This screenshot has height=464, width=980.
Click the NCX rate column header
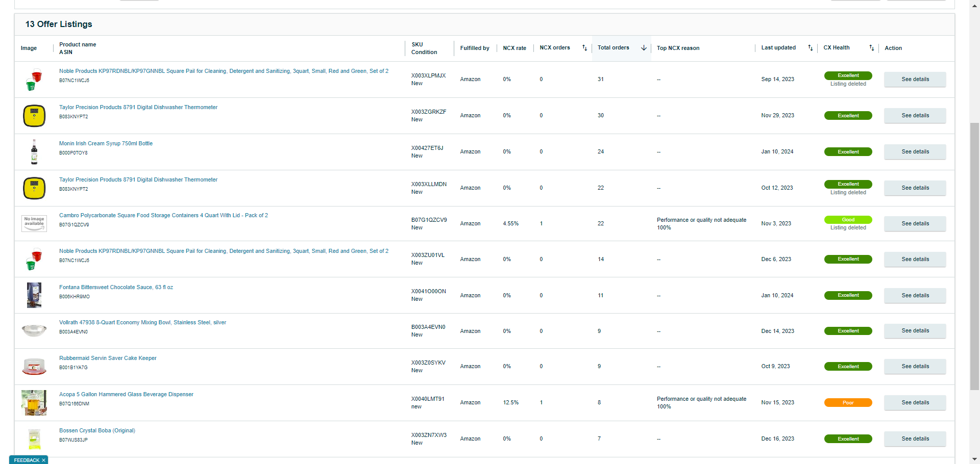pos(514,48)
